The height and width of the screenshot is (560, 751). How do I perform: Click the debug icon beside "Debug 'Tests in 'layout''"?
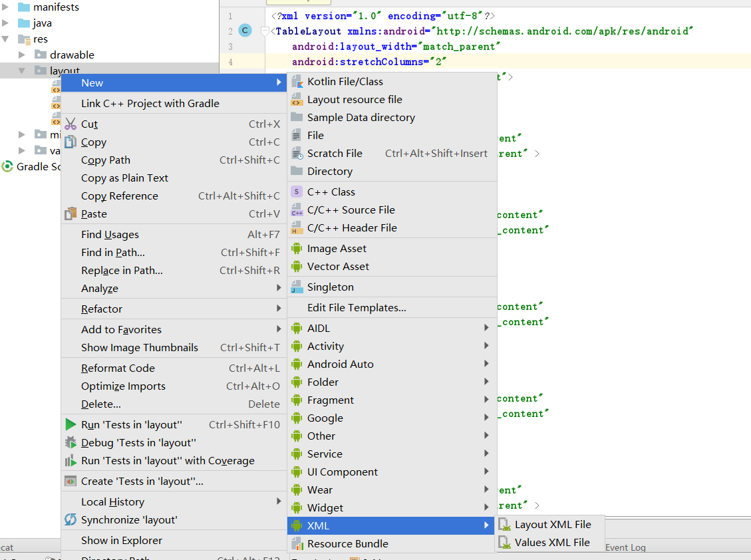coord(70,442)
